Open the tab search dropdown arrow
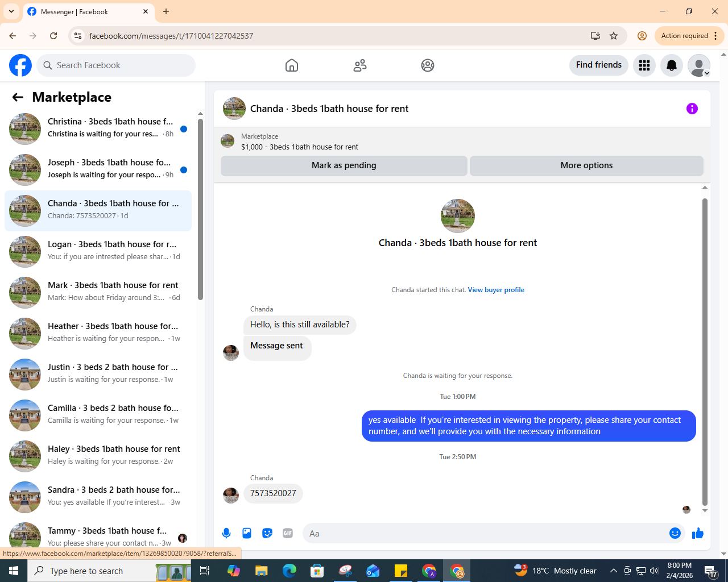 coord(11,11)
